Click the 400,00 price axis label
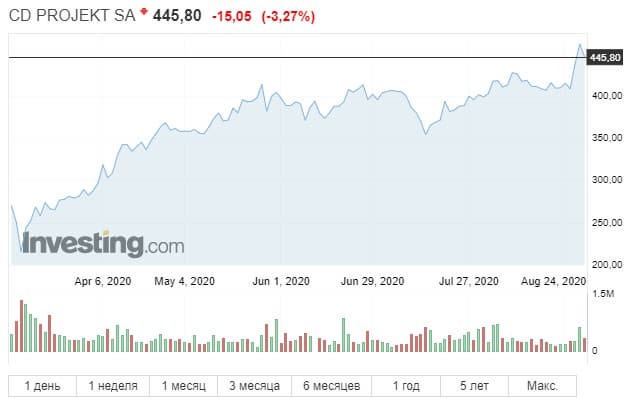 click(x=608, y=96)
